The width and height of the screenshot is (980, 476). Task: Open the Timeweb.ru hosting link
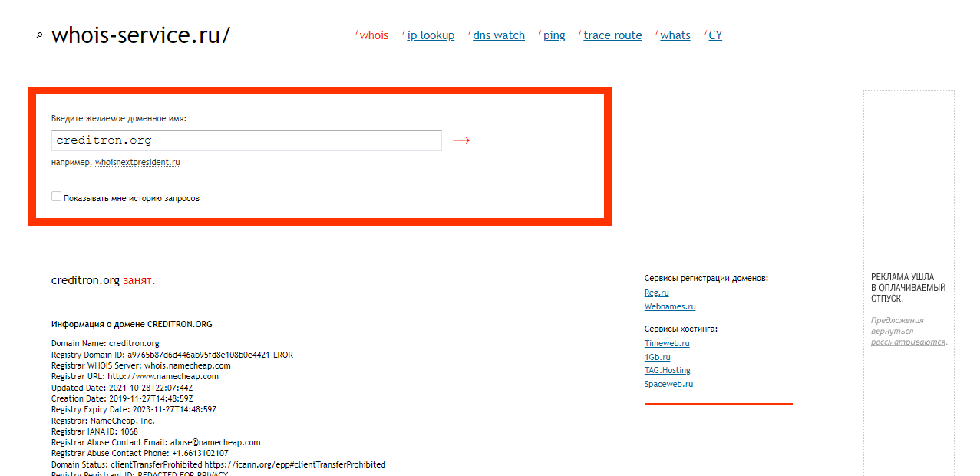(666, 344)
